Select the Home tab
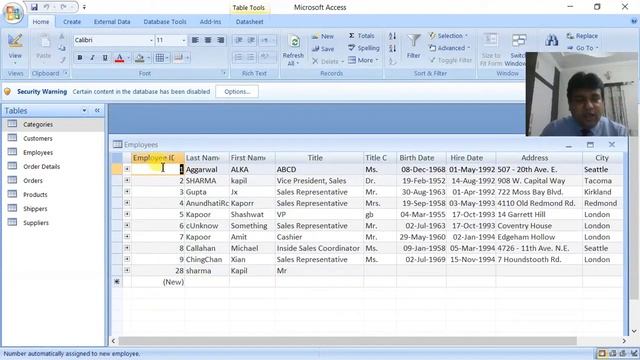 point(41,22)
